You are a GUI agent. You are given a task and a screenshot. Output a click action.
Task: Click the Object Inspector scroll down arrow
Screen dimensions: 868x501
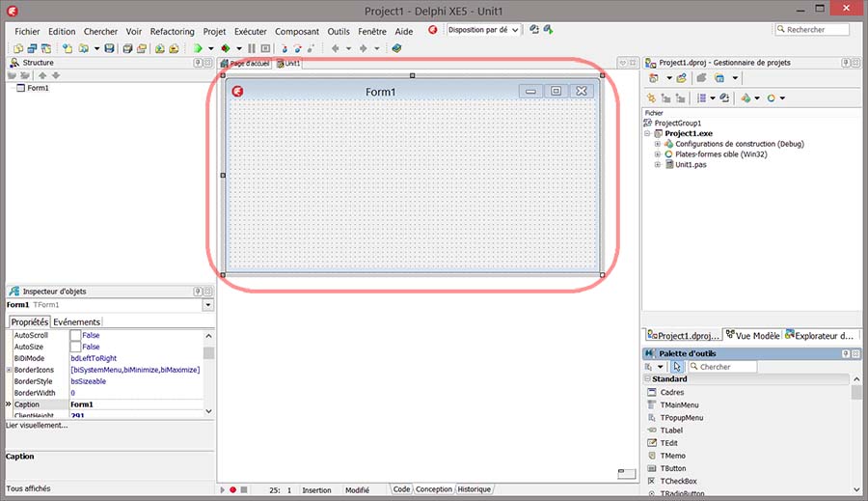click(x=208, y=411)
